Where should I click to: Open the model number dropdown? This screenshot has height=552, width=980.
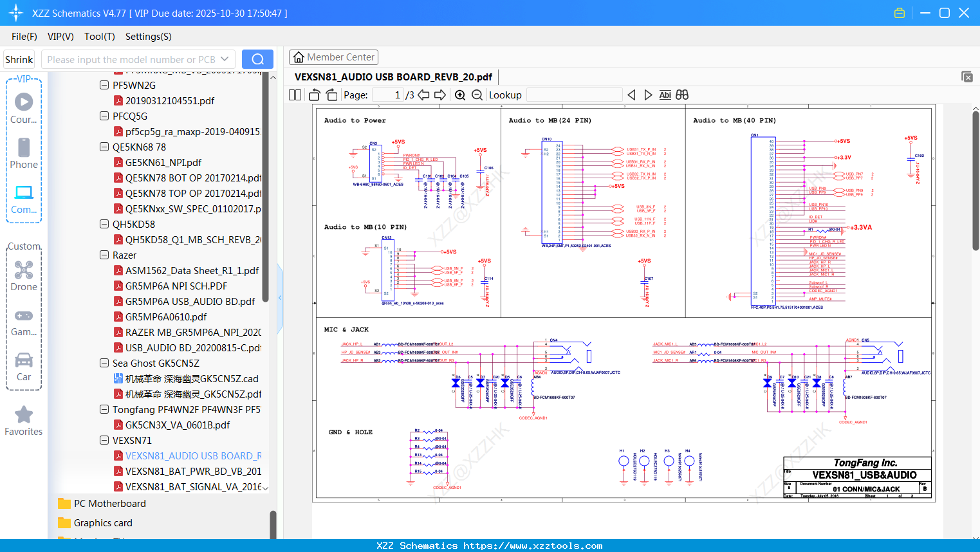tap(225, 59)
